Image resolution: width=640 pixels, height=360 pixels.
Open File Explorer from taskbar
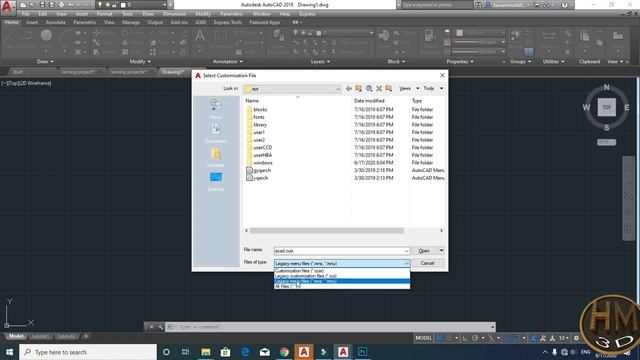(x=206, y=352)
